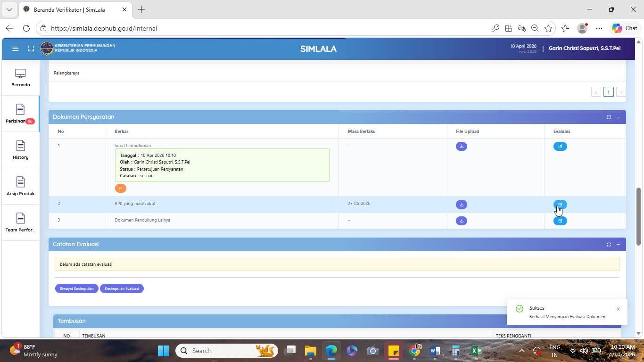Expand Catatan Evaluasi panel to fullscreen
The image size is (644, 362).
pos(609,244)
